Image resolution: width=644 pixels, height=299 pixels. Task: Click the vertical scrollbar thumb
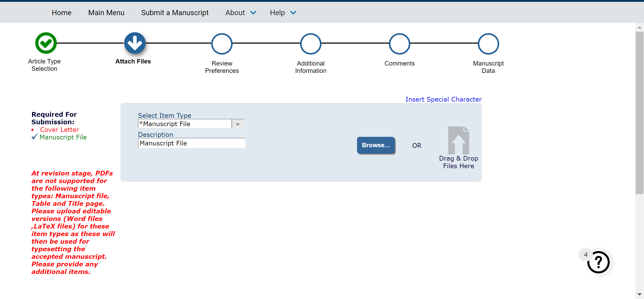click(x=639, y=112)
